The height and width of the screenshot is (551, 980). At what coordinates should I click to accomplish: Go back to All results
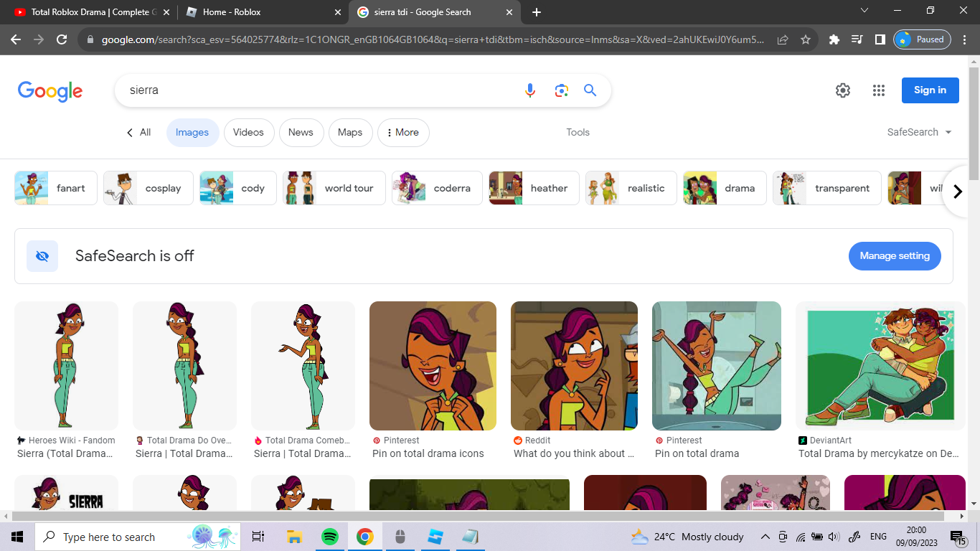point(139,132)
